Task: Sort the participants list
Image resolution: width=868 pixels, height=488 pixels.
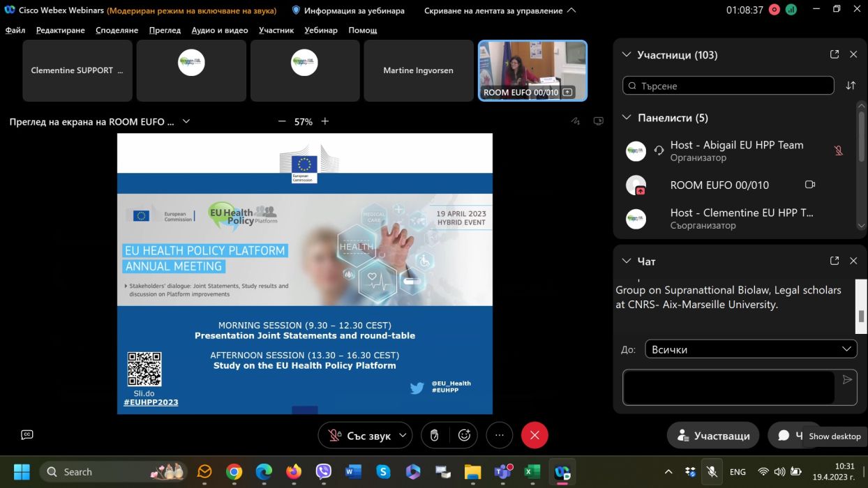Action: click(851, 86)
